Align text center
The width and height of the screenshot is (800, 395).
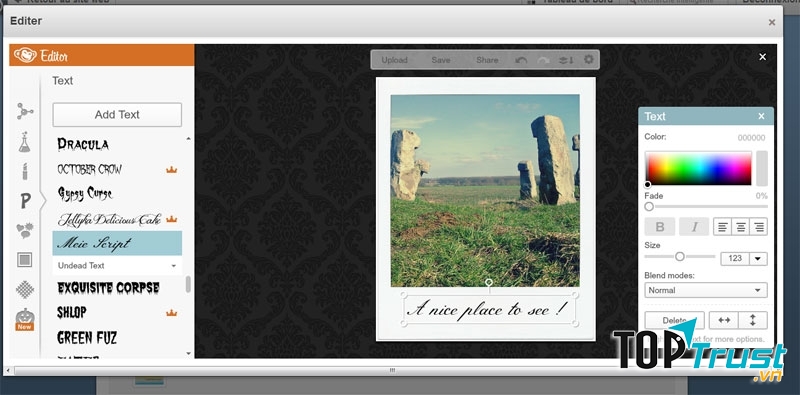pos(740,227)
